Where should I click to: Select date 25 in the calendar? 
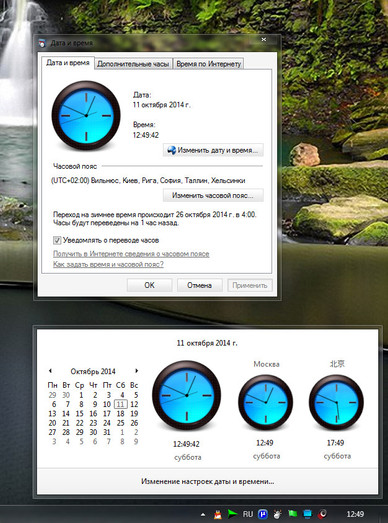[x=120, y=423]
